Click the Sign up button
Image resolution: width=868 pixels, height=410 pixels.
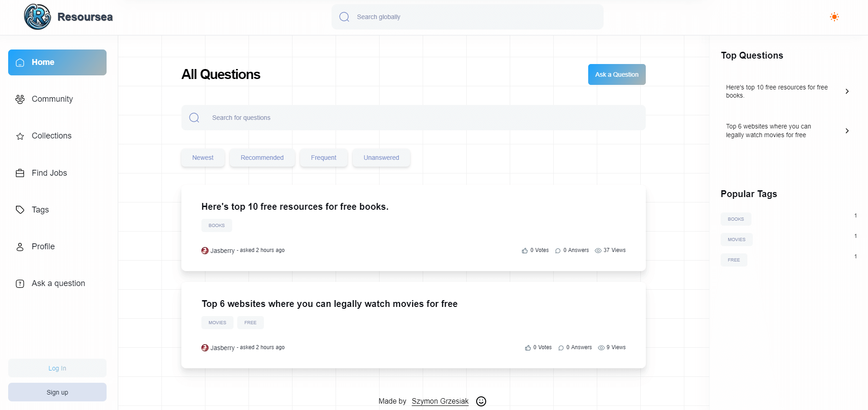(x=57, y=392)
